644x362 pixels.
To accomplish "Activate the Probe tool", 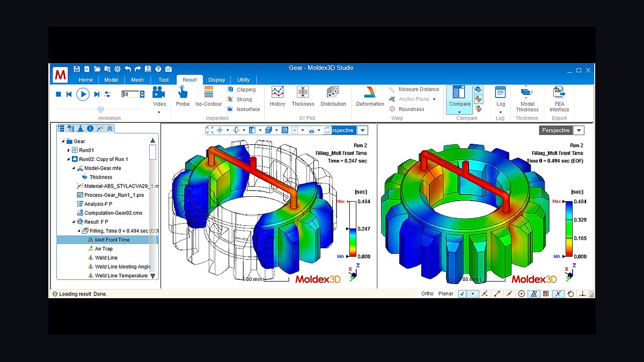I will pos(182,96).
